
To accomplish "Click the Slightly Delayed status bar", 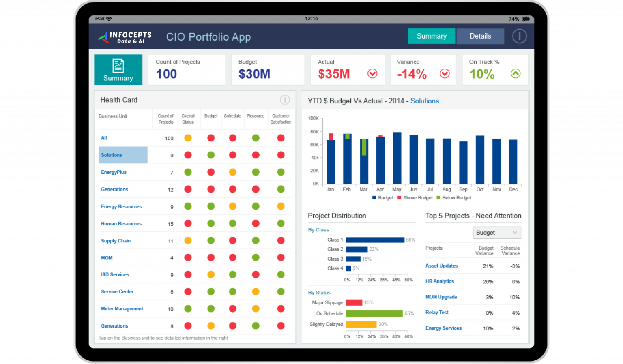I will tap(361, 324).
